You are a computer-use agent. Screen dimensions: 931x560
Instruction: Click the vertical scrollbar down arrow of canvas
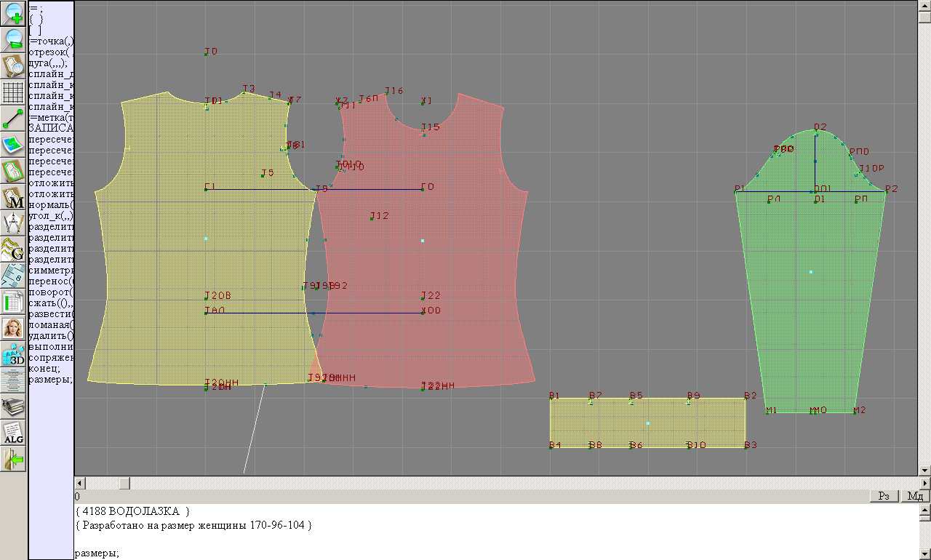pos(924,470)
